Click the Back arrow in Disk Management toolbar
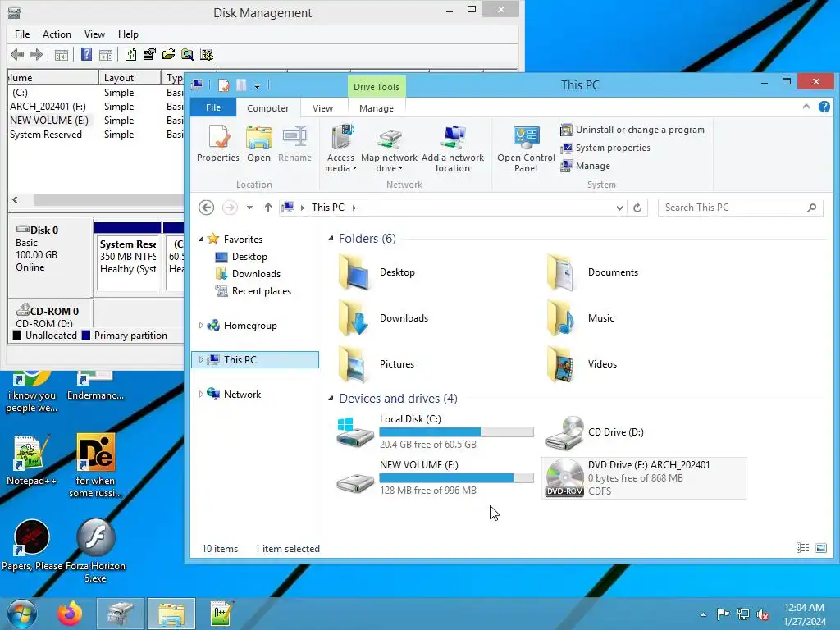The width and height of the screenshot is (840, 630). (x=17, y=54)
